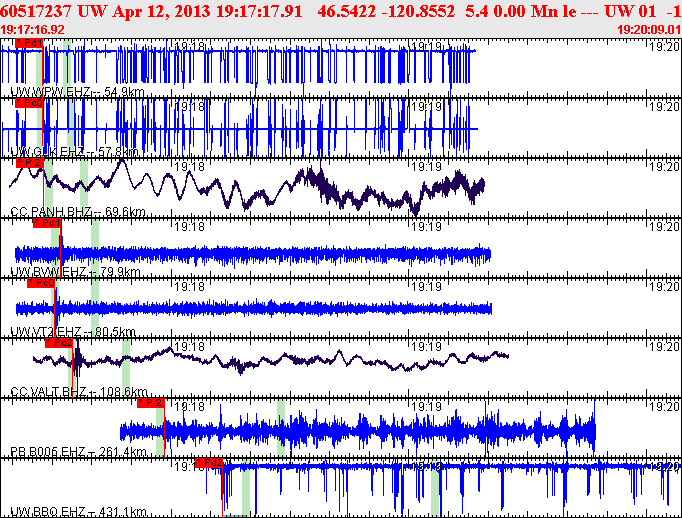Click the 19:19 time label on PB.B006 trace
Viewport: 682px width, 518px height.
click(x=428, y=407)
